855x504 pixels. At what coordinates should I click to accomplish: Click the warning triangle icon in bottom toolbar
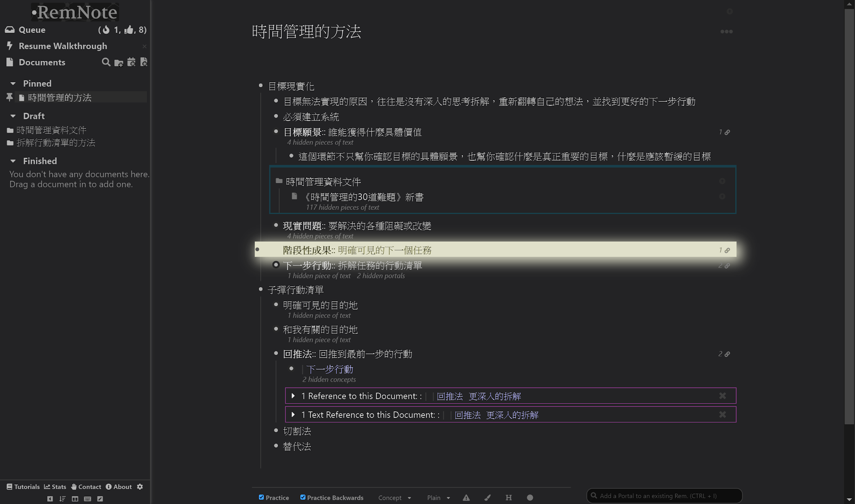coord(466,497)
